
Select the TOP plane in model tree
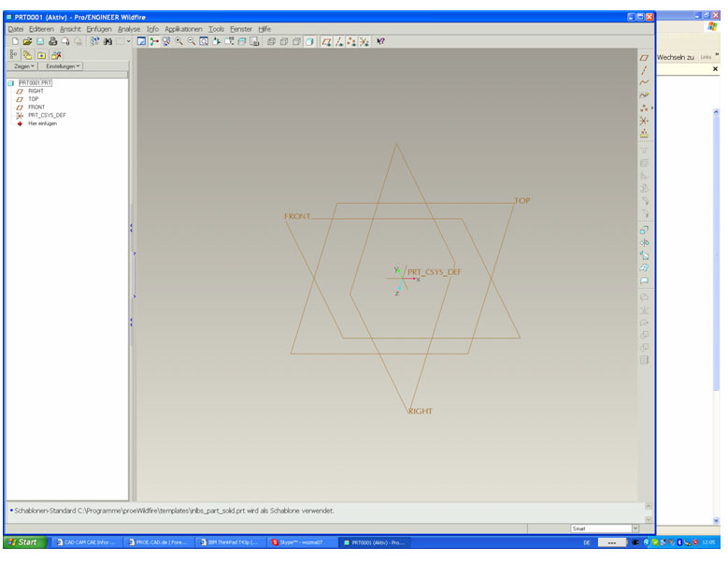[x=34, y=99]
